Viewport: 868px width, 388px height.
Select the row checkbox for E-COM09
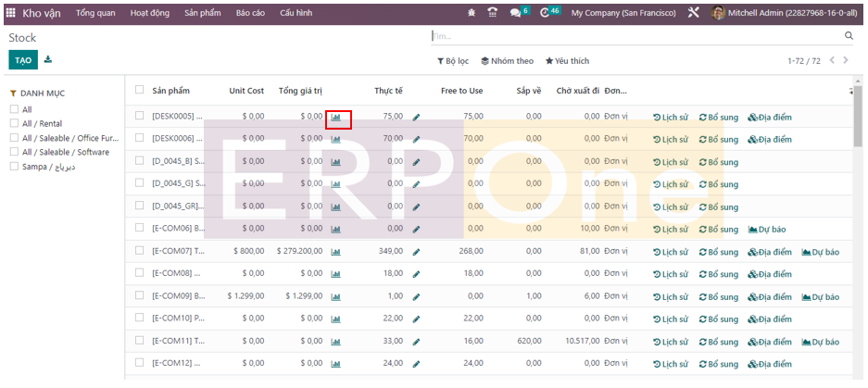[139, 296]
